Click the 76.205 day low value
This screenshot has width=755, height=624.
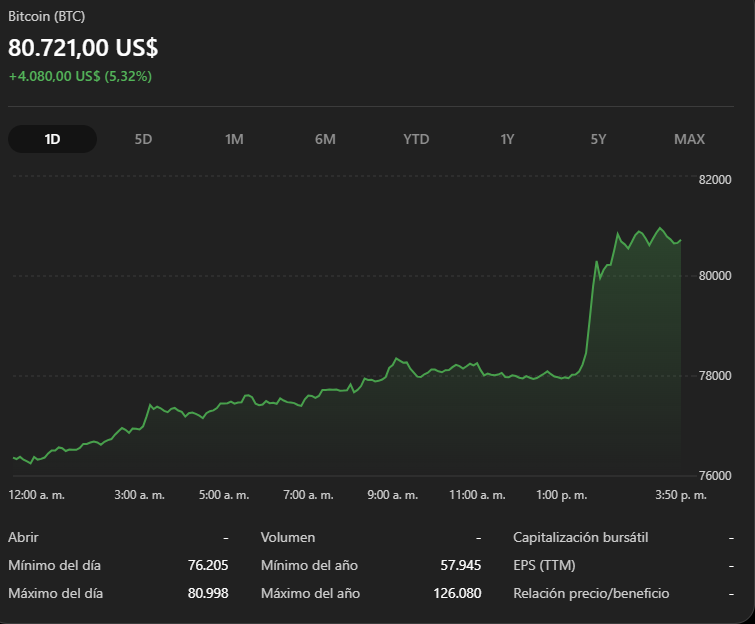[x=208, y=565]
